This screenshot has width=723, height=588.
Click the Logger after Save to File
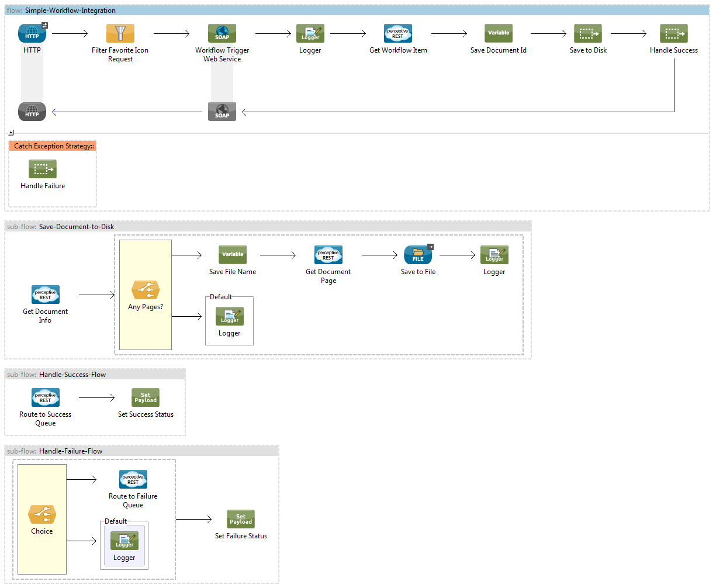coord(494,255)
